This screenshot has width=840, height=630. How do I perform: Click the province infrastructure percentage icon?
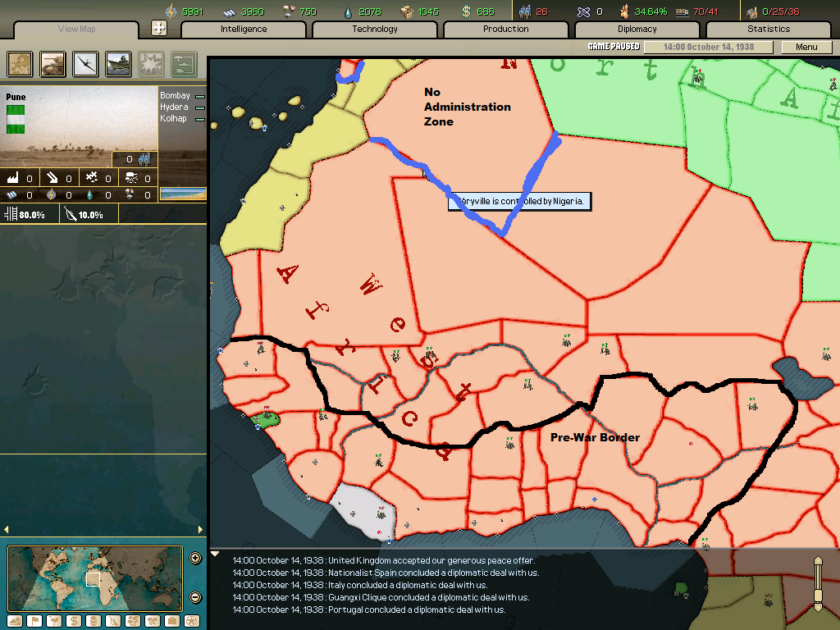(x=11, y=214)
